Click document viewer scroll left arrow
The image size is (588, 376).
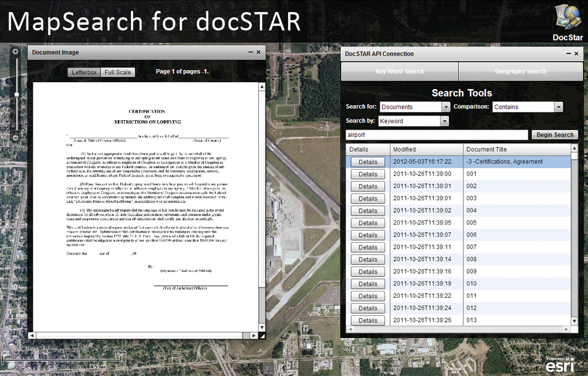[x=32, y=336]
